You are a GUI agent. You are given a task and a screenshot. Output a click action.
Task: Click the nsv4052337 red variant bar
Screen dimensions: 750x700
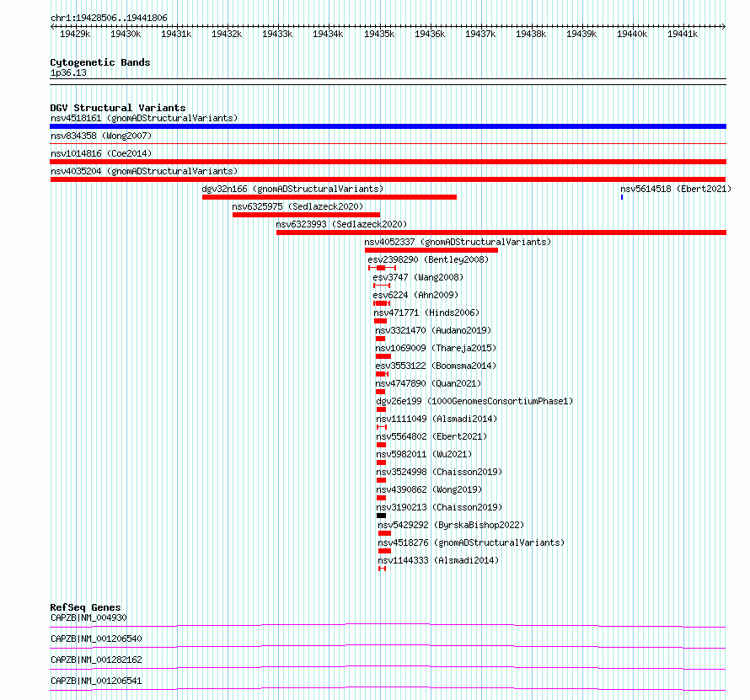tap(431, 250)
